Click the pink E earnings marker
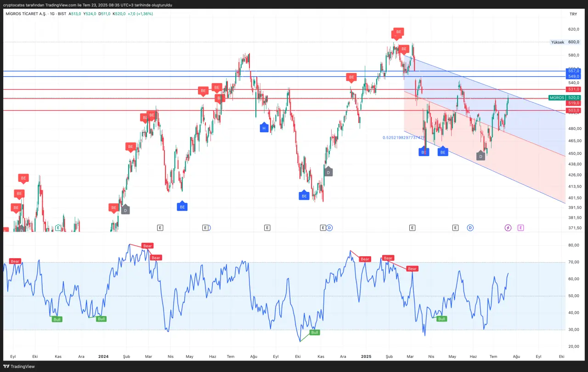 [x=520, y=227]
